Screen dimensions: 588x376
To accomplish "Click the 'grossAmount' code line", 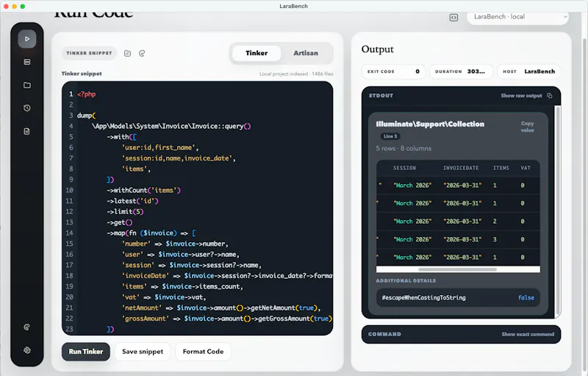I will pos(227,318).
